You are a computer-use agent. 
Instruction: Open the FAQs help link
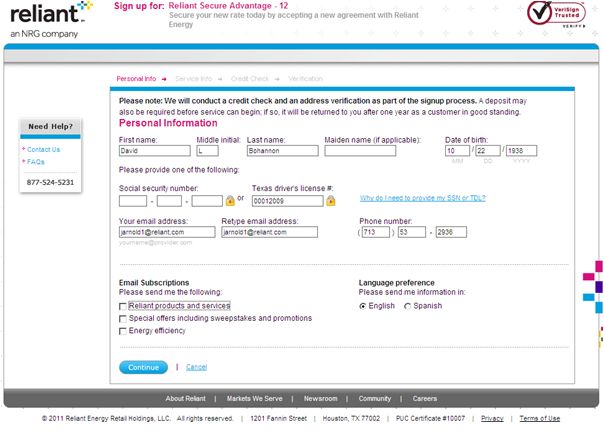36,162
